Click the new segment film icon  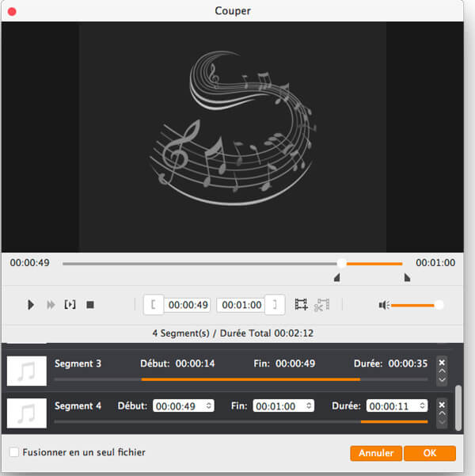(301, 305)
